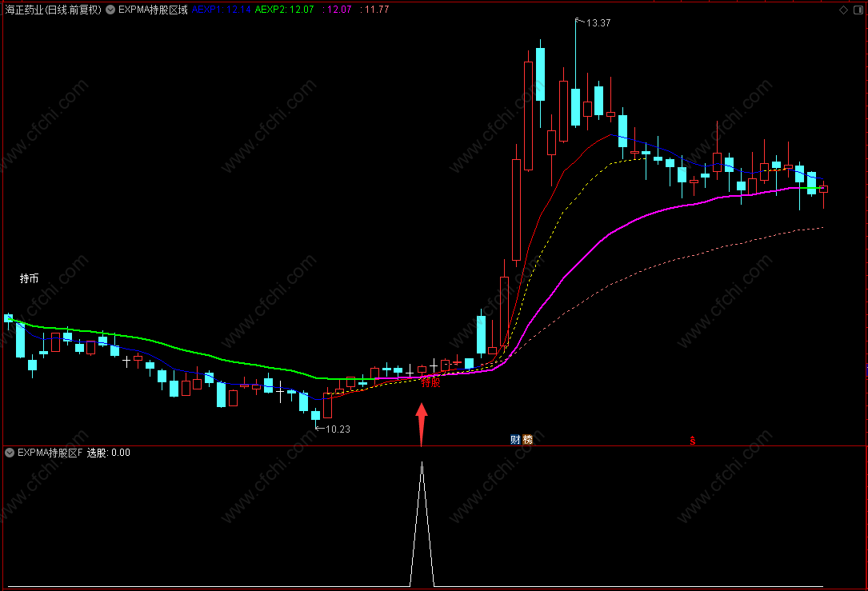Click the 13.37 high price label
This screenshot has height=591, width=868.
598,23
